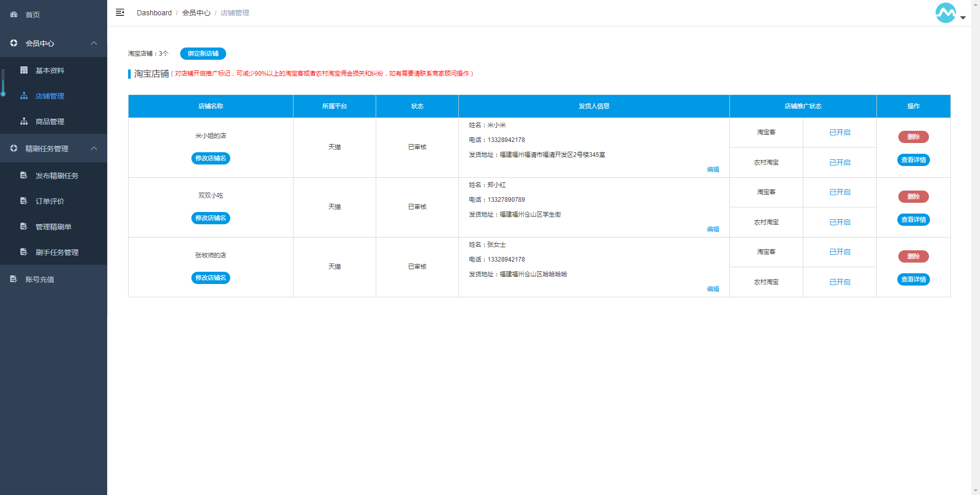Click the Dashboard breadcrumb link
980x495 pixels.
[154, 13]
